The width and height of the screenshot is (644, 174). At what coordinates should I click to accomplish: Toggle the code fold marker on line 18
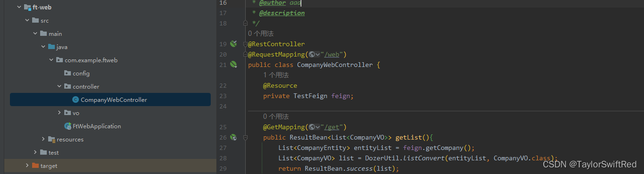pos(245,23)
